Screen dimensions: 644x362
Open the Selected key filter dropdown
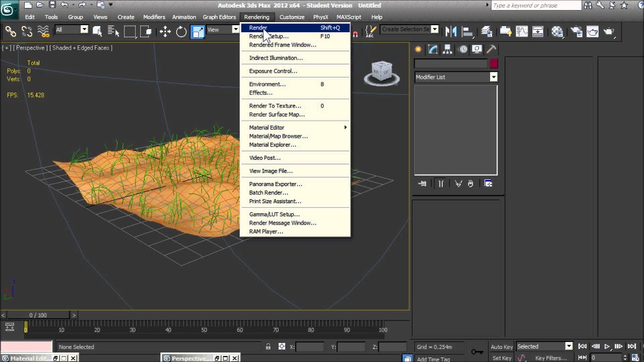[545, 346]
